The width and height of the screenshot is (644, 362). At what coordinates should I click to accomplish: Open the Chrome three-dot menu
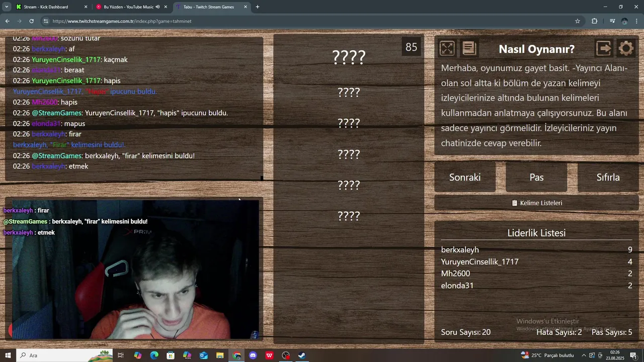[x=637, y=21]
